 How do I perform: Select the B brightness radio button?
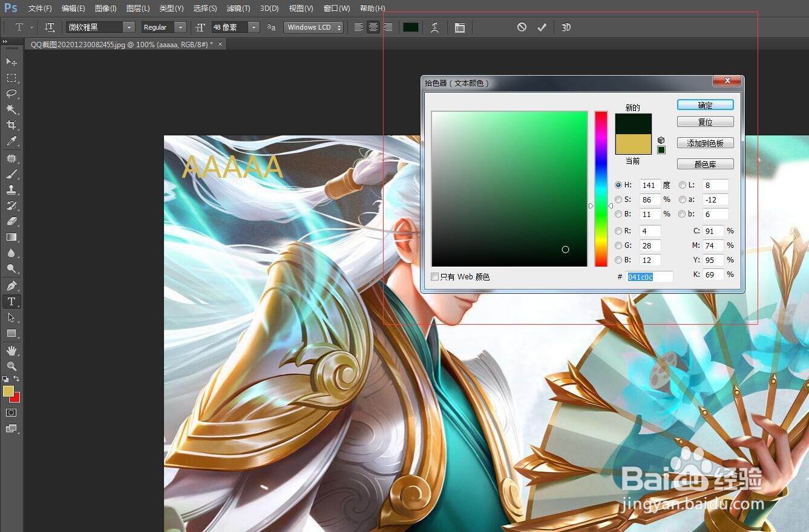click(618, 214)
